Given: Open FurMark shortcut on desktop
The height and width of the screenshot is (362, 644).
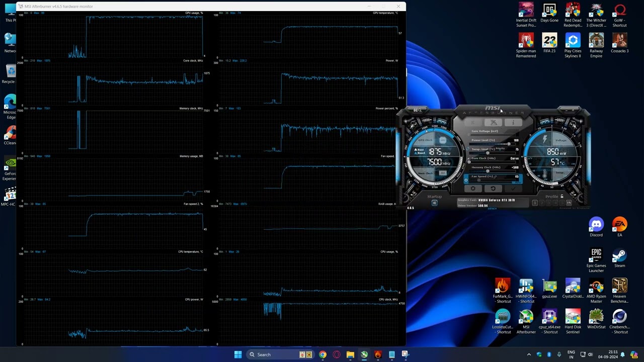Looking at the screenshot, I should pos(502,291).
